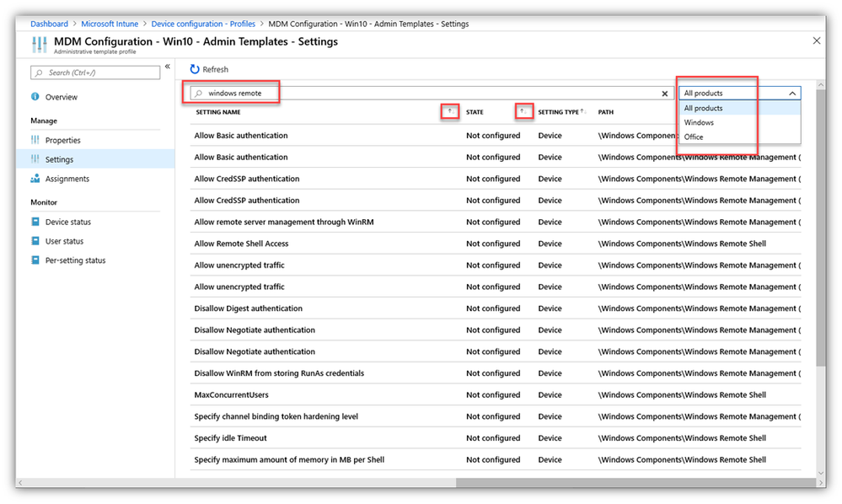Viewport: 842px width, 504px height.
Task: Select Settings in the sidebar
Action: 59,159
